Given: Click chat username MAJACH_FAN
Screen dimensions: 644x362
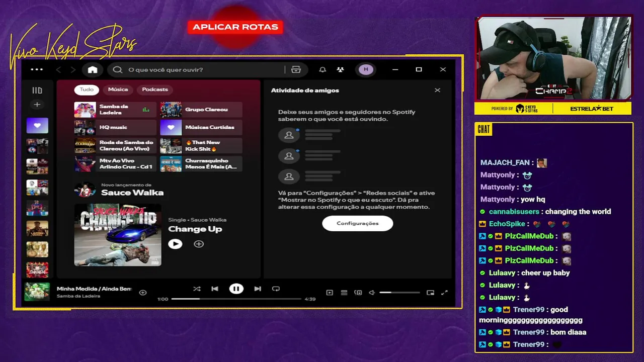Looking at the screenshot, I should click(505, 163).
